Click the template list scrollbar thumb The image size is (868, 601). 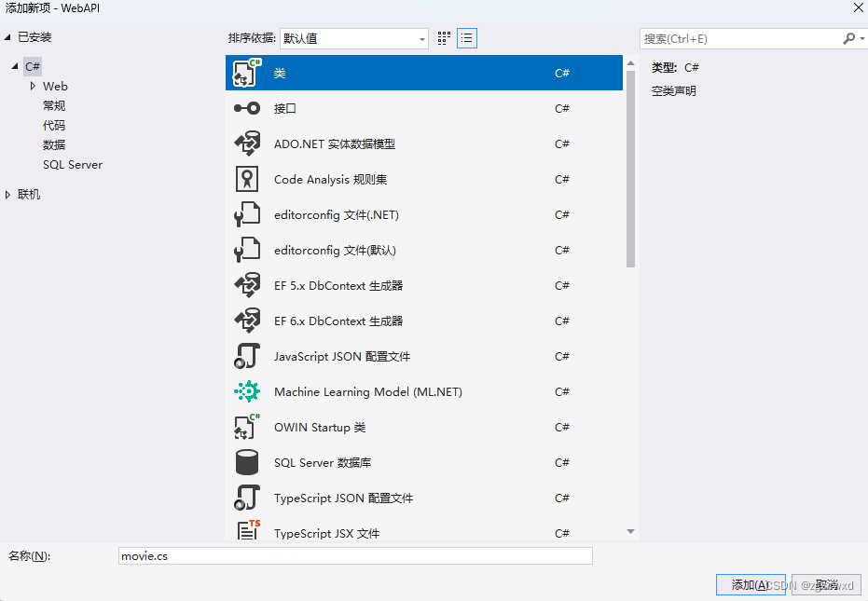click(630, 169)
